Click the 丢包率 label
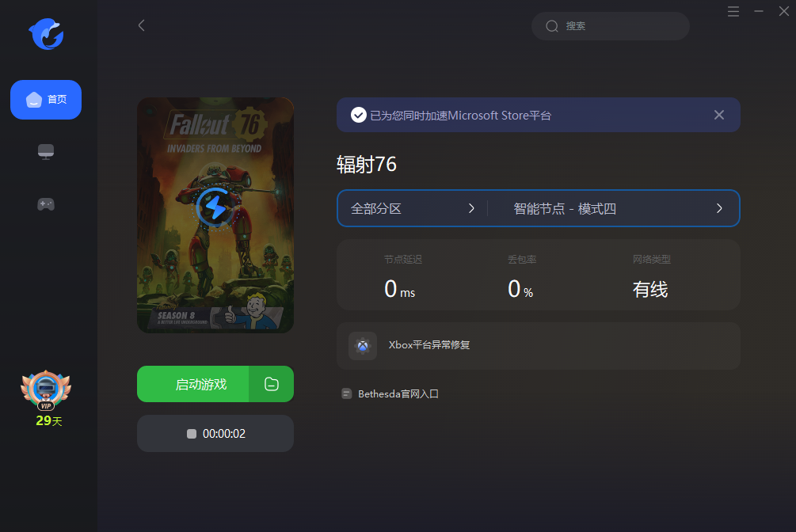The height and width of the screenshot is (532, 796). (522, 260)
